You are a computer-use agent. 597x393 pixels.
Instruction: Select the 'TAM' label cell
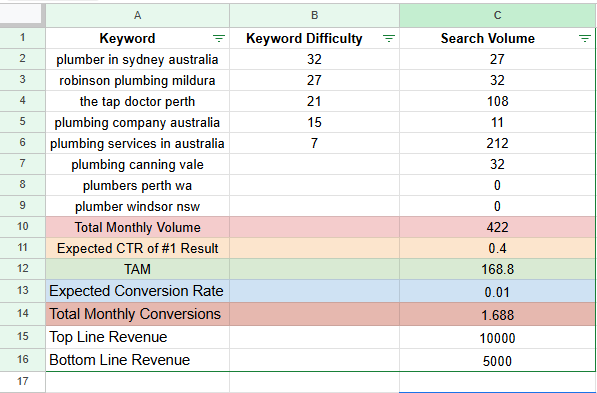(137, 269)
